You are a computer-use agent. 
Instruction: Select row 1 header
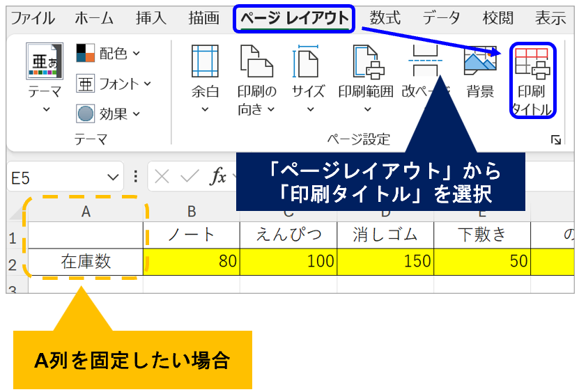(17, 235)
